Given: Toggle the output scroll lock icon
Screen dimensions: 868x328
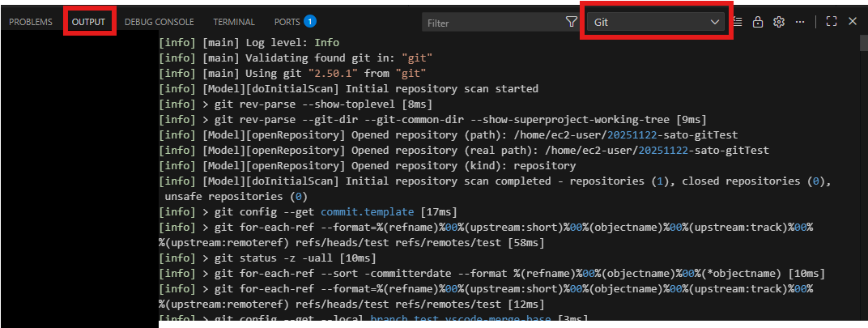Looking at the screenshot, I should click(x=758, y=22).
